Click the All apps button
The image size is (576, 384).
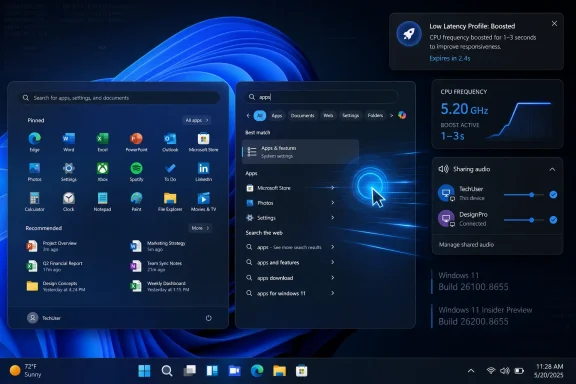[x=197, y=120]
